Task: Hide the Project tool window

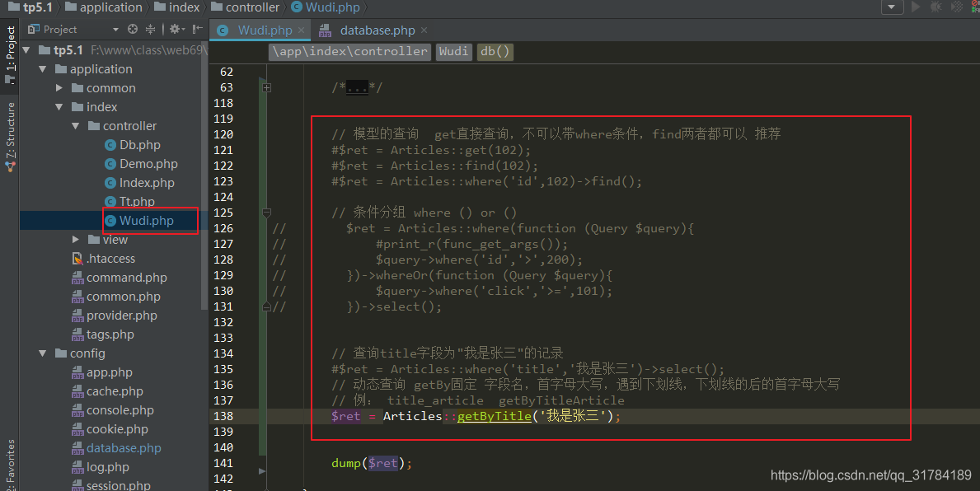Action: (x=196, y=30)
